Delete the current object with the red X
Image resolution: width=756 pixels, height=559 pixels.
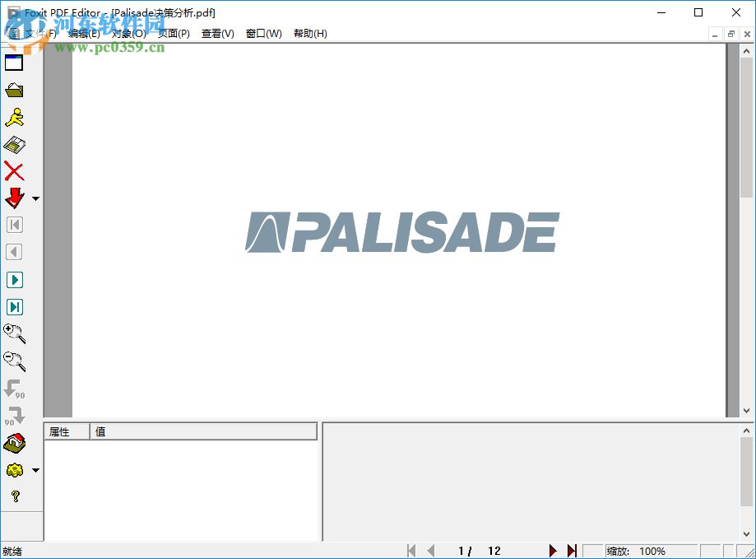pyautogui.click(x=14, y=170)
